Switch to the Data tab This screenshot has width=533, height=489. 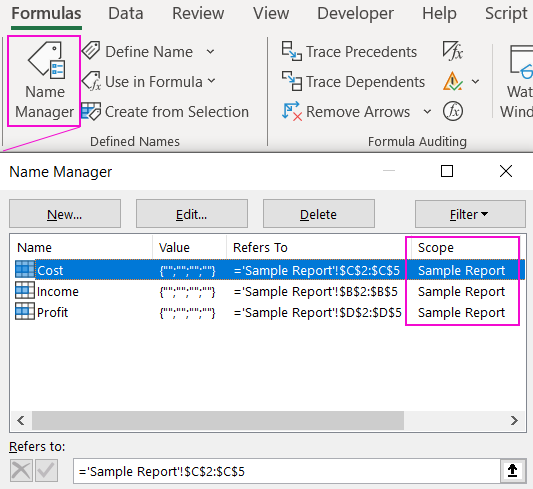click(125, 14)
